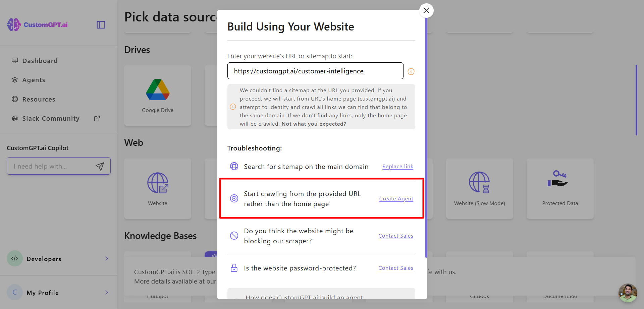Click the Developers code icon
This screenshot has width=644, height=309.
point(15,258)
